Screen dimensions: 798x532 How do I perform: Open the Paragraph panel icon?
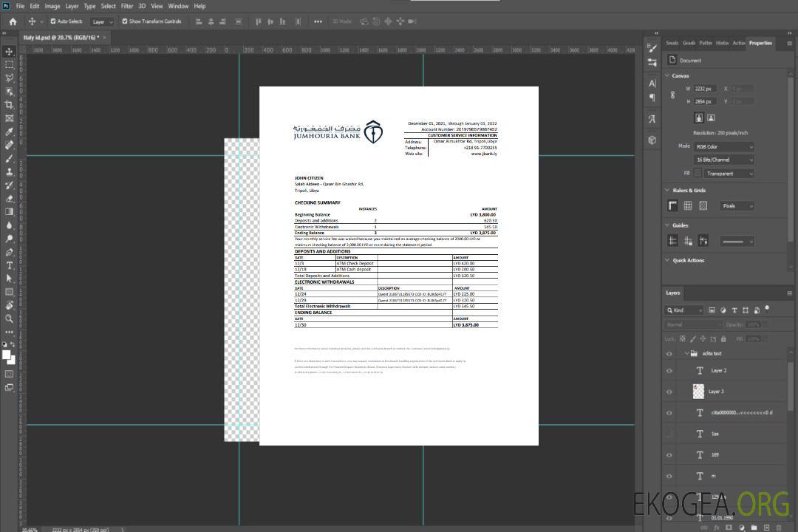(x=652, y=98)
